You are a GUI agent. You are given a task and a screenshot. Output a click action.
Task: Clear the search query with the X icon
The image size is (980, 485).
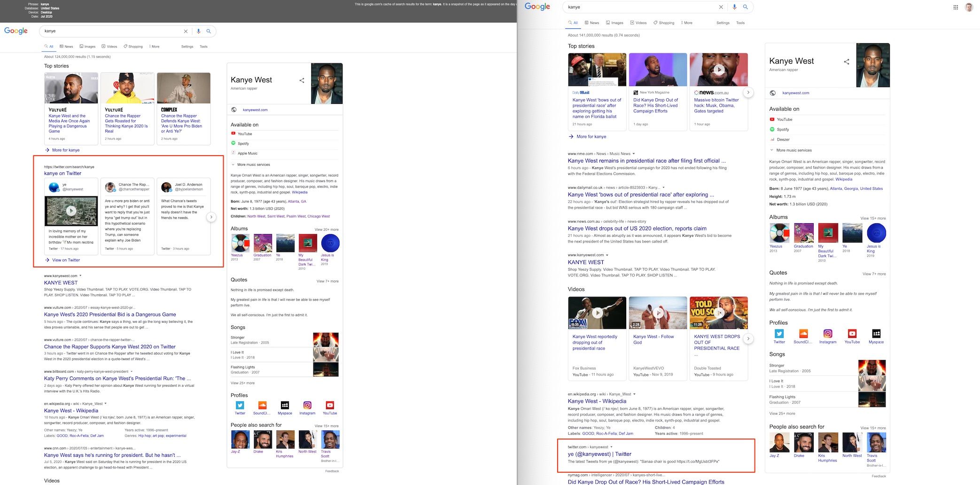pos(721,7)
